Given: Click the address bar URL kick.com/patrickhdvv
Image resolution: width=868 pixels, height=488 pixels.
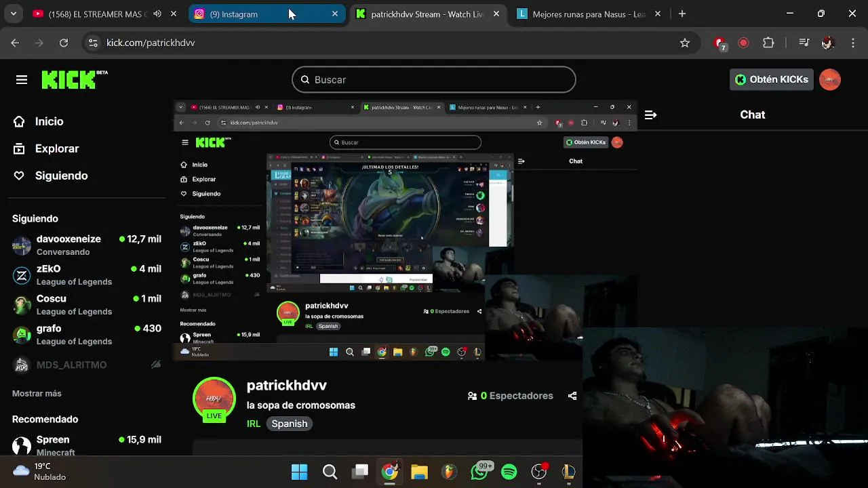Looking at the screenshot, I should pyautogui.click(x=151, y=43).
